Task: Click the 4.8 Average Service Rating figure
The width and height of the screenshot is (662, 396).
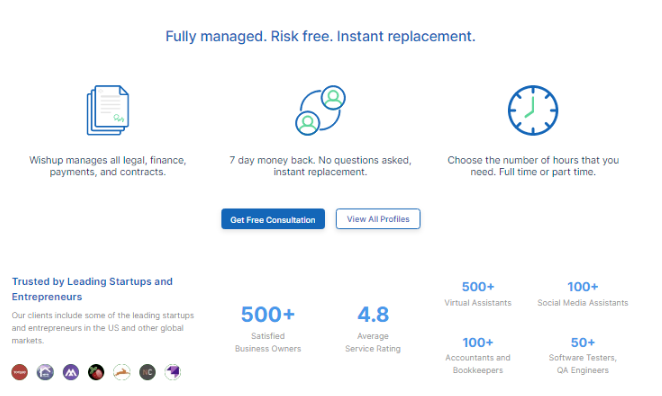Action: click(x=373, y=329)
